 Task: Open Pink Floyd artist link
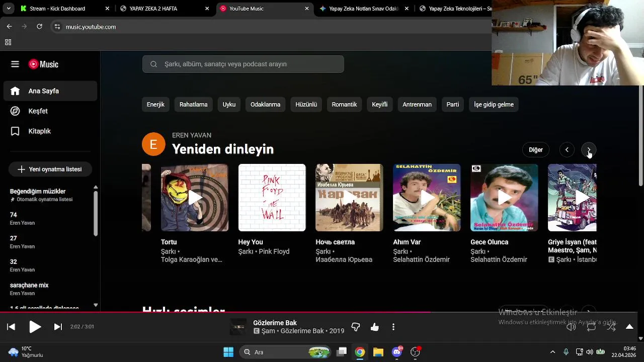pyautogui.click(x=274, y=251)
